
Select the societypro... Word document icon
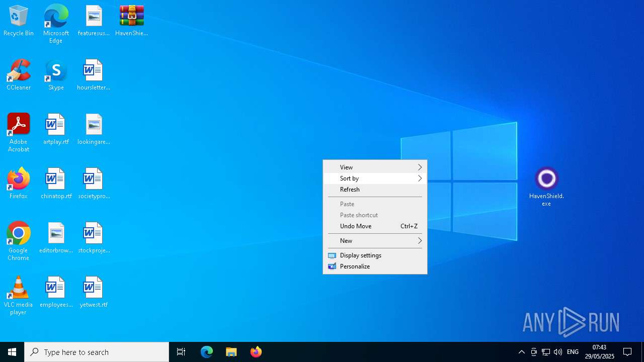tap(94, 184)
